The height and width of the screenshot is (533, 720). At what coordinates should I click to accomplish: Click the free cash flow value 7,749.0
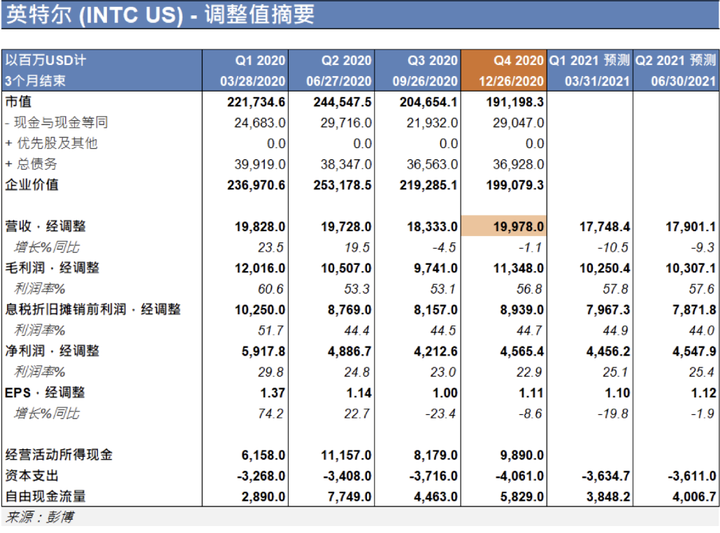(x=349, y=497)
